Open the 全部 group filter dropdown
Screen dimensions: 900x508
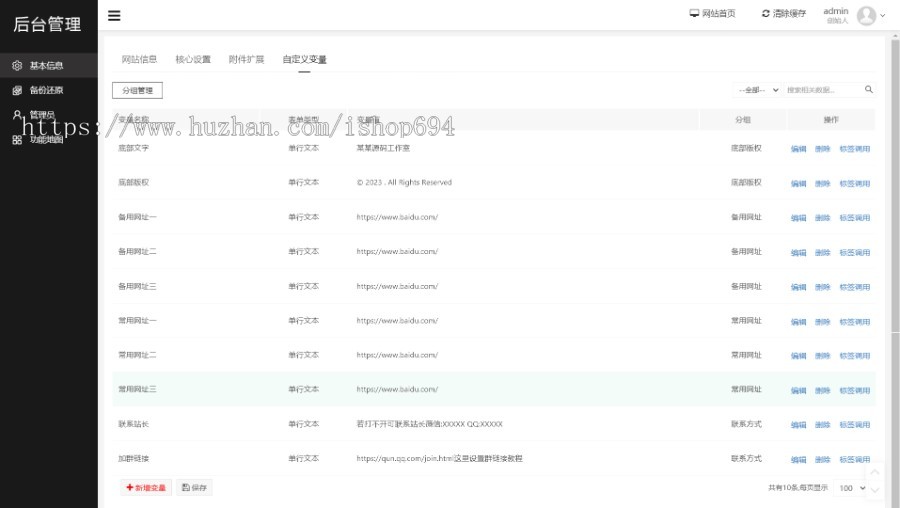(x=758, y=90)
